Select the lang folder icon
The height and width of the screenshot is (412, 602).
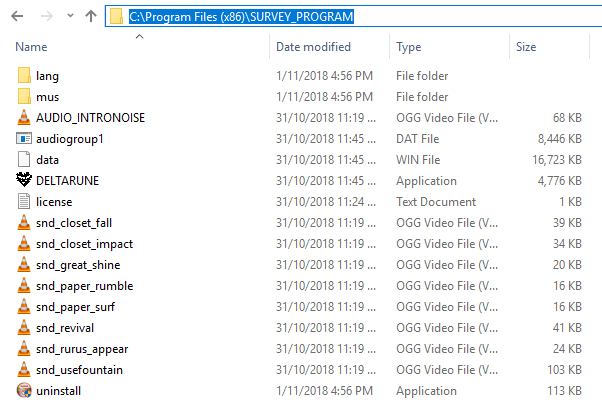24,76
